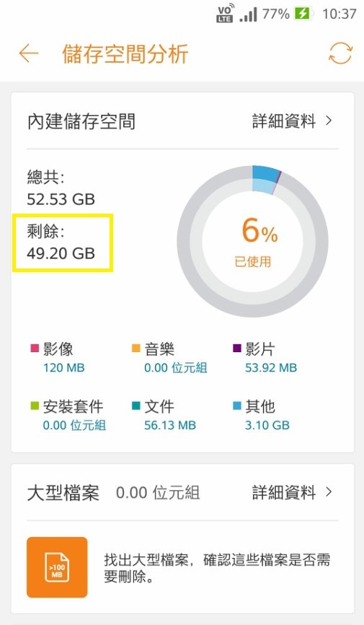Tap the refresh storage analysis icon
364x625 pixels.
point(340,53)
